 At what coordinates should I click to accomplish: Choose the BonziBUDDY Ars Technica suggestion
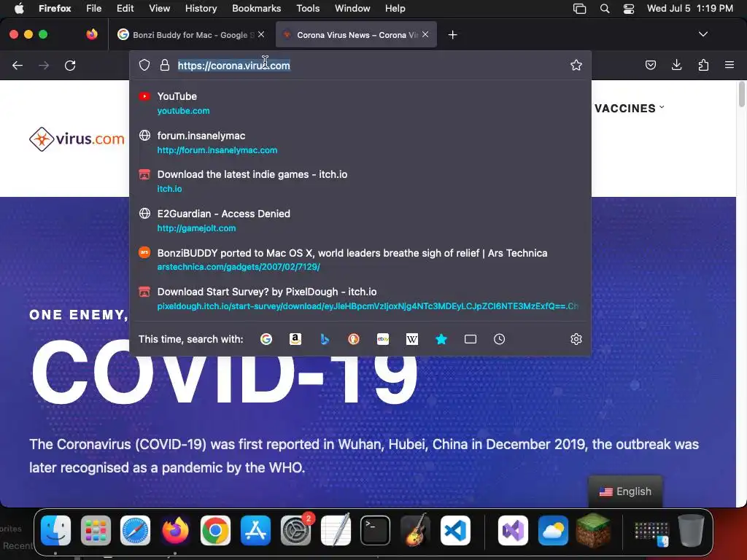tap(360, 260)
